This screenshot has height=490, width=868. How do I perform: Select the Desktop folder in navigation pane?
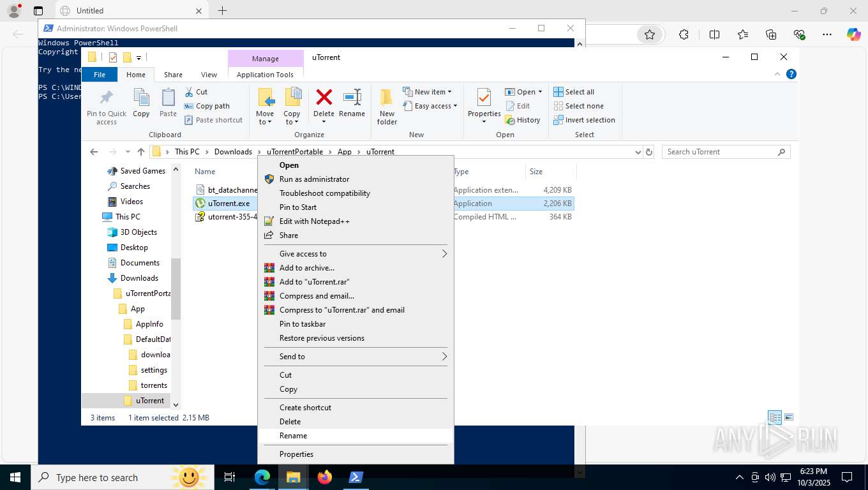pyautogui.click(x=128, y=248)
